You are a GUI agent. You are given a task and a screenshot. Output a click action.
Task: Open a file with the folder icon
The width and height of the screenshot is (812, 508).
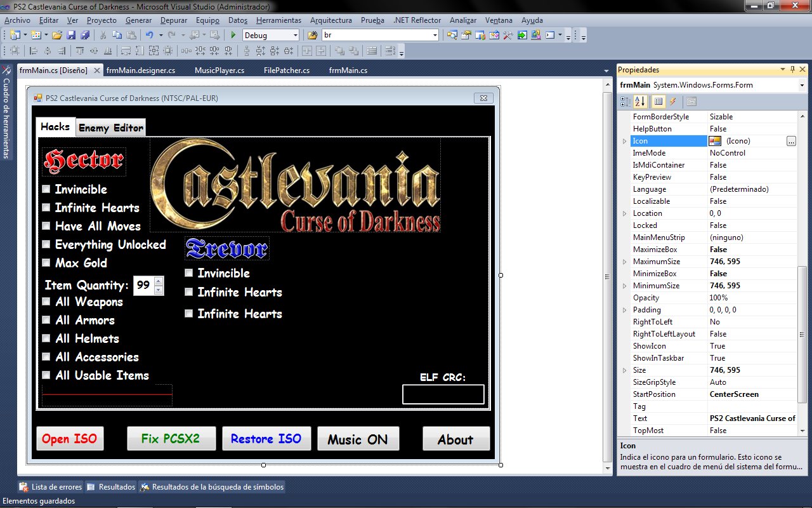[57, 36]
